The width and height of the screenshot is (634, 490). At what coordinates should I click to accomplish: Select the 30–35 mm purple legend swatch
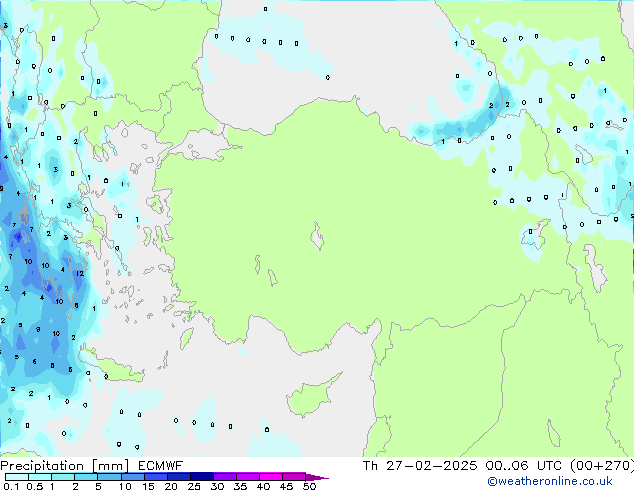pyautogui.click(x=225, y=477)
